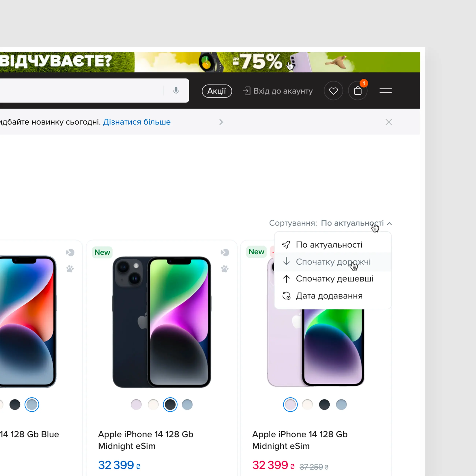This screenshot has width=476, height=476.
Task: Open the shopping bag cart
Action: coord(357,91)
